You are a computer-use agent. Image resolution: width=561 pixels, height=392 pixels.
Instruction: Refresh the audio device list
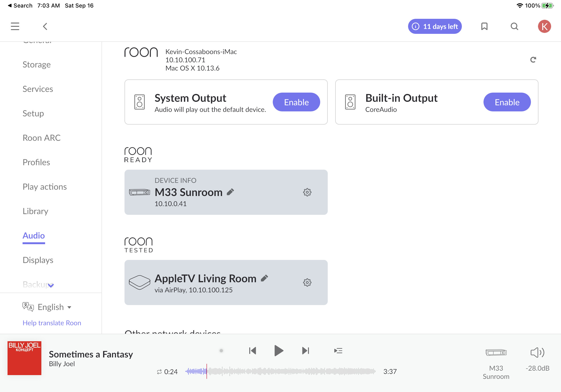(533, 60)
